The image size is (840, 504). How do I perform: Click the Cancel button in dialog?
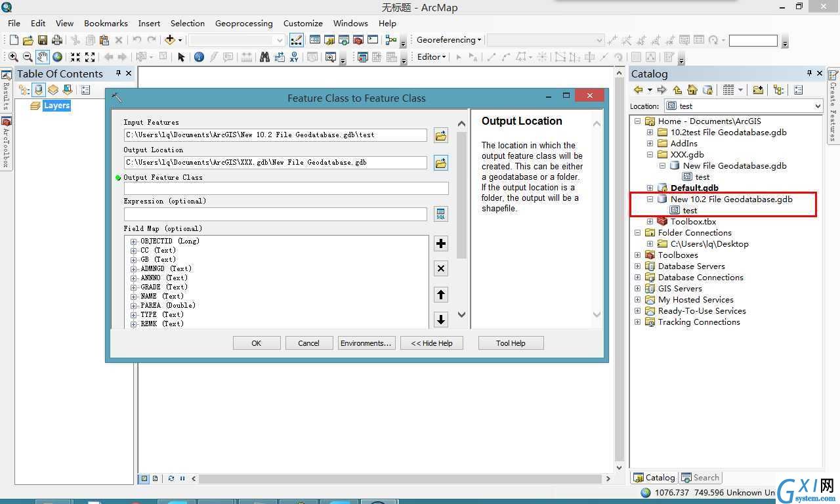(308, 343)
